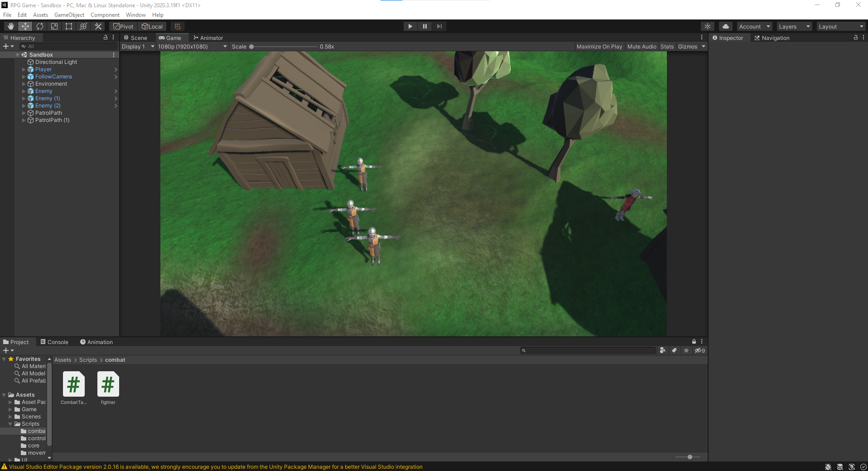Click the Step frame button
The image size is (868, 471).
tap(439, 26)
